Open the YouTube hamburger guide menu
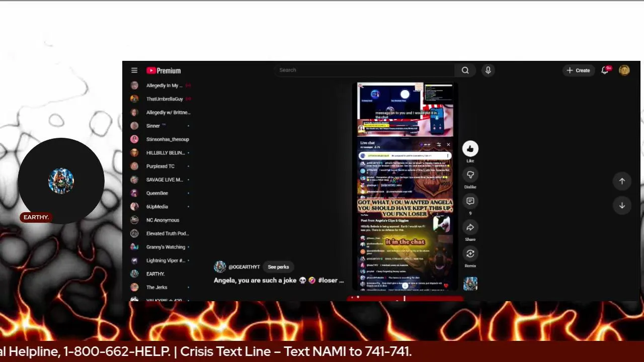 134,70
